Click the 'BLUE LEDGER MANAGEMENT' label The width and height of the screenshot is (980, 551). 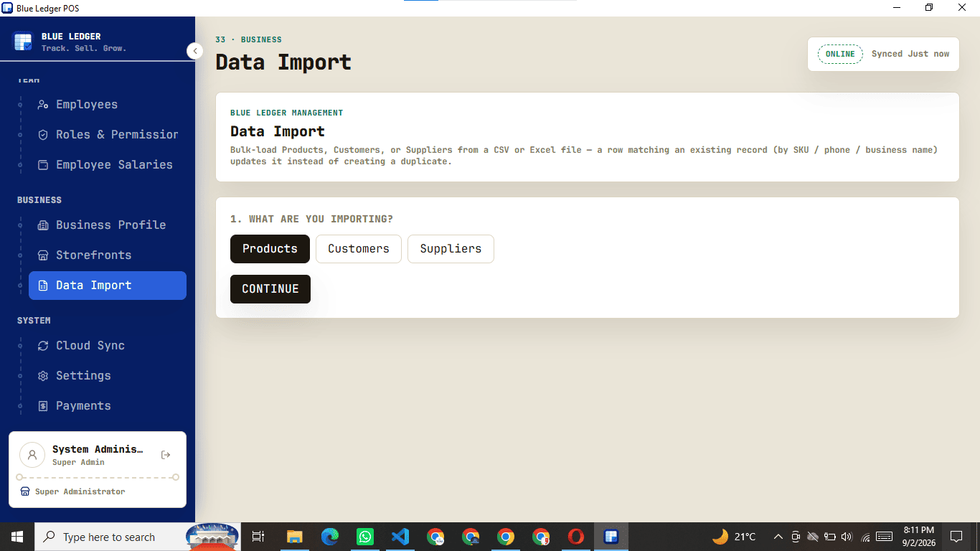click(286, 113)
